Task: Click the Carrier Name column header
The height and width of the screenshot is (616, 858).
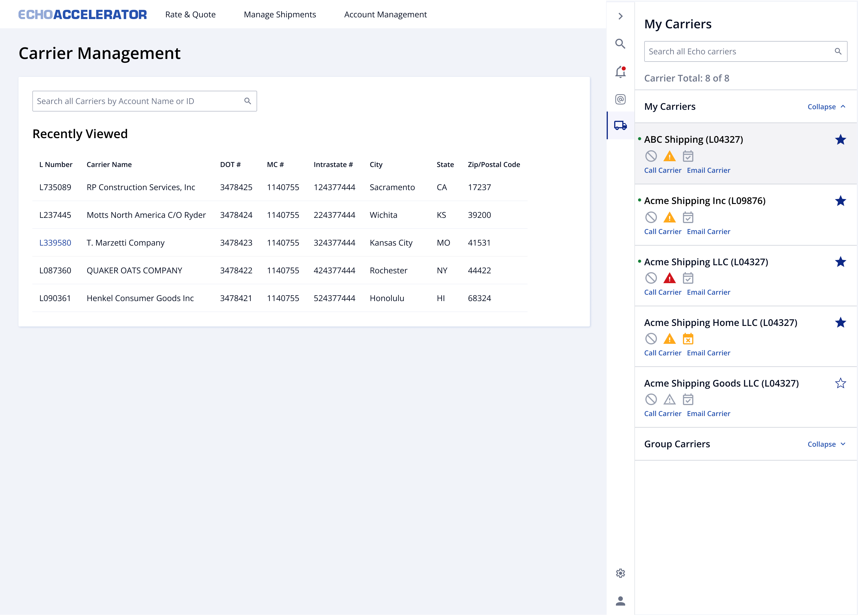Action: point(109,165)
